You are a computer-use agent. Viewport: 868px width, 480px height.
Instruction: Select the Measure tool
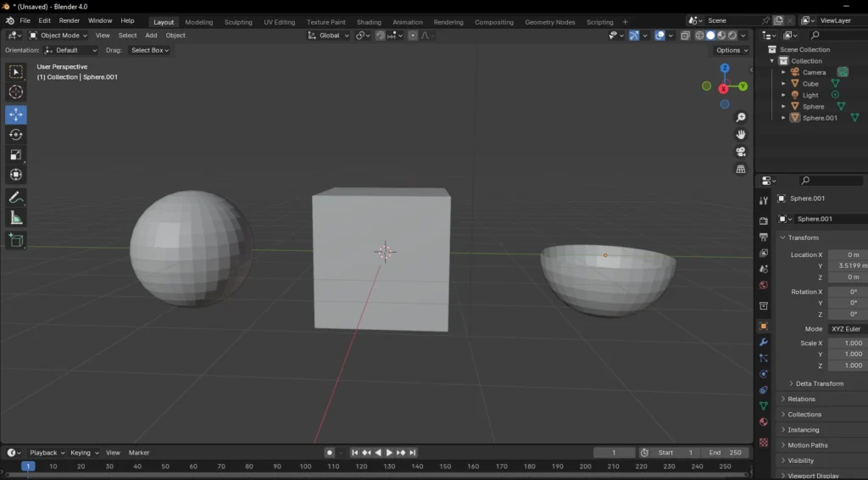coord(16,218)
